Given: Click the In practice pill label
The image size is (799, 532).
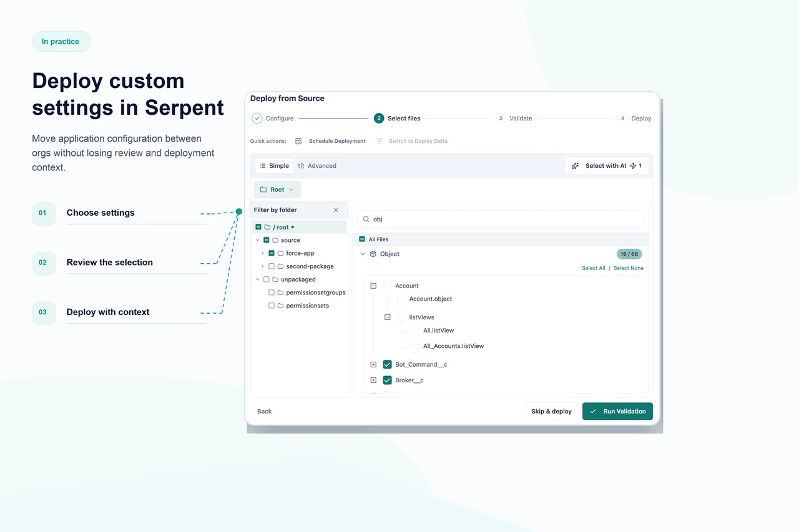Looking at the screenshot, I should [61, 42].
